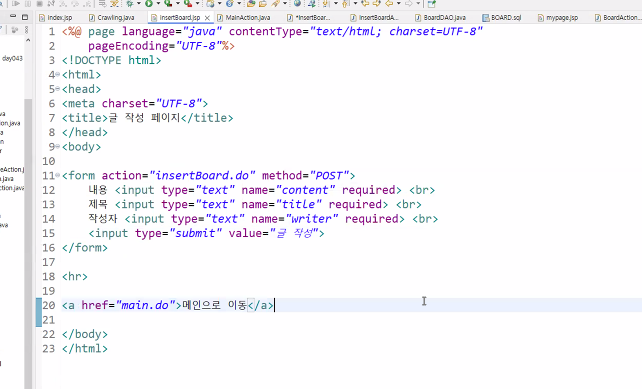The width and height of the screenshot is (642, 389).
Task: Switch to the BoardDAO.java tab
Action: pos(440,18)
